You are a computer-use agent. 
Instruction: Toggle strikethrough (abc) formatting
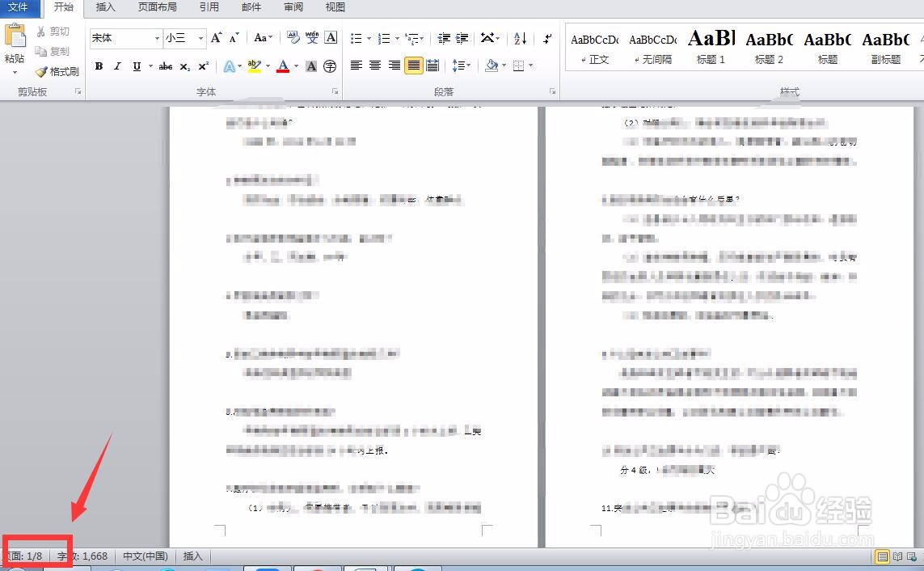[x=166, y=66]
